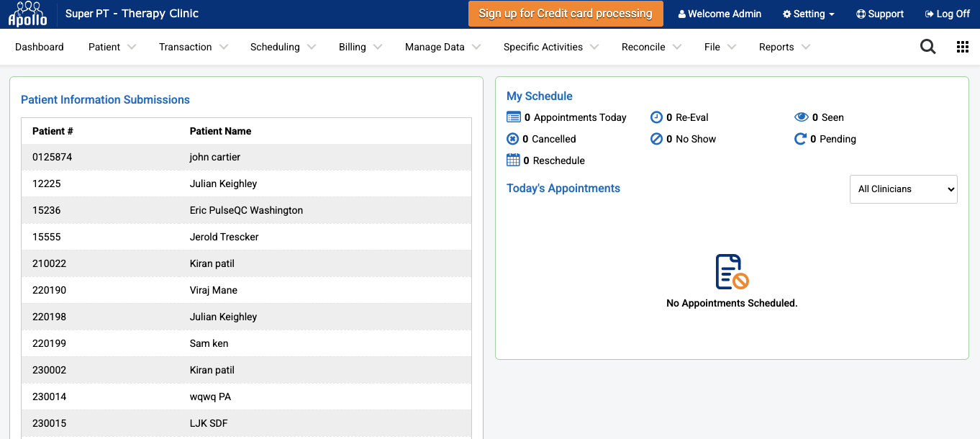Screen dimensions: 980x439
Task: Click the lifebuoy icon beside Support
Action: point(861,14)
